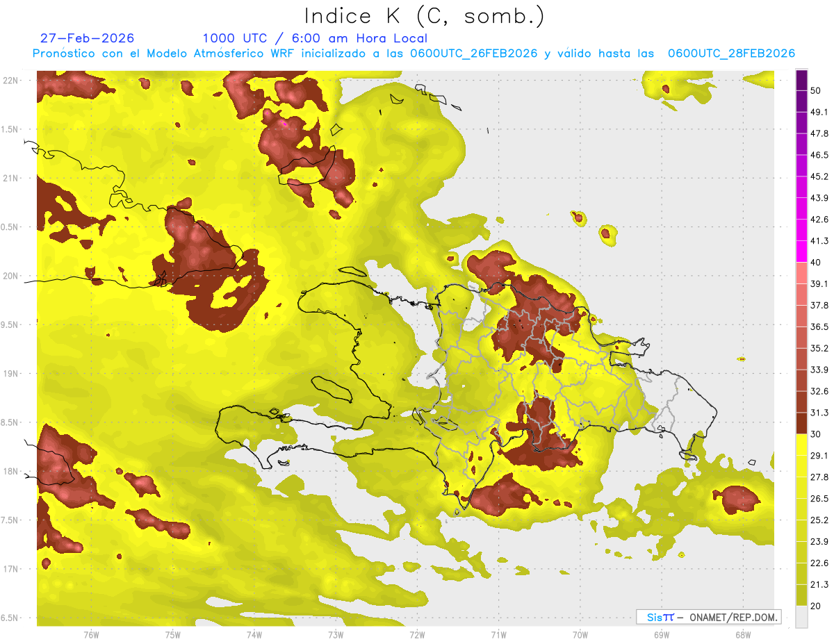This screenshot has height=644, width=834.
Task: Click the colorbar label "32.6"
Action: coord(820,391)
